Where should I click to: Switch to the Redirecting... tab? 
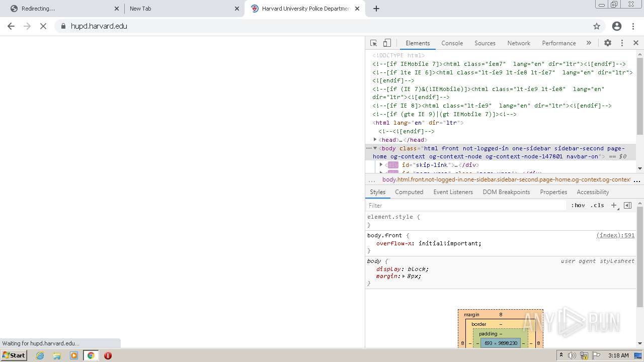(62, 9)
